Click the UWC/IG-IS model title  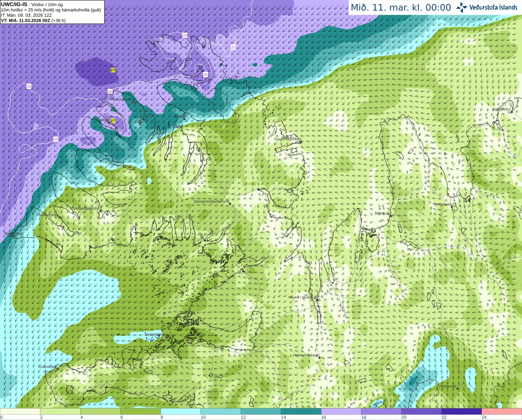point(14,4)
